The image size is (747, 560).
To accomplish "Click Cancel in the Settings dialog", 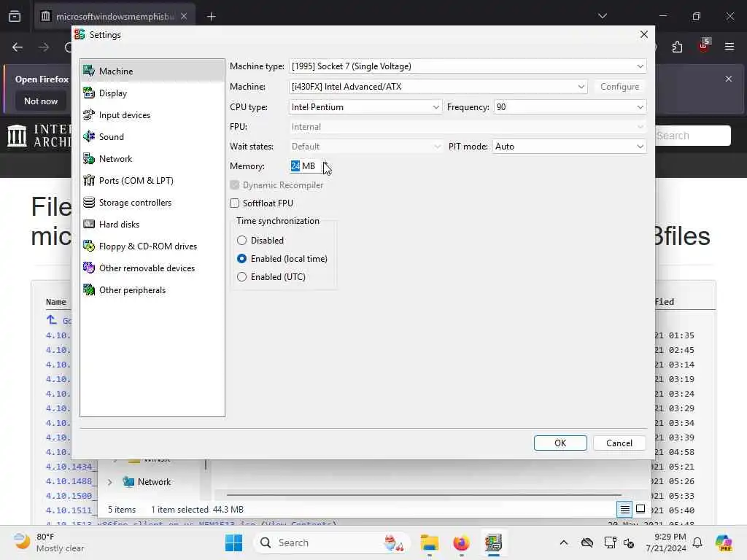I will point(619,443).
